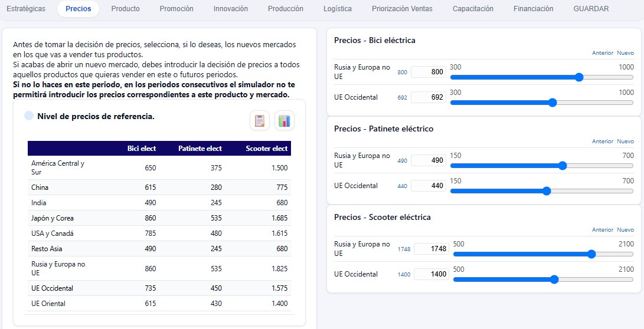Click the Scooter elect column header
This screenshot has width=644, height=329.
click(x=267, y=149)
